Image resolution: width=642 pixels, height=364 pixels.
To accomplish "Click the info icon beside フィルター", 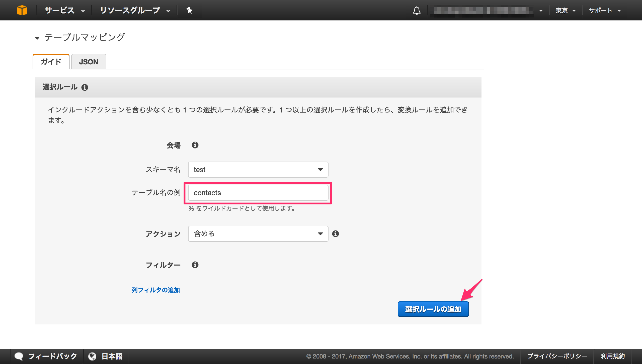I will [195, 265].
